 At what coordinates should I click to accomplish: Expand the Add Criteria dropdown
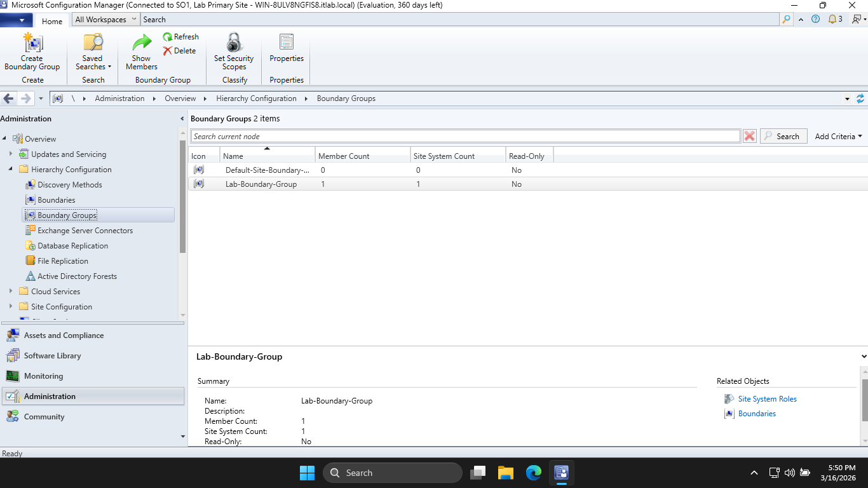tap(838, 136)
